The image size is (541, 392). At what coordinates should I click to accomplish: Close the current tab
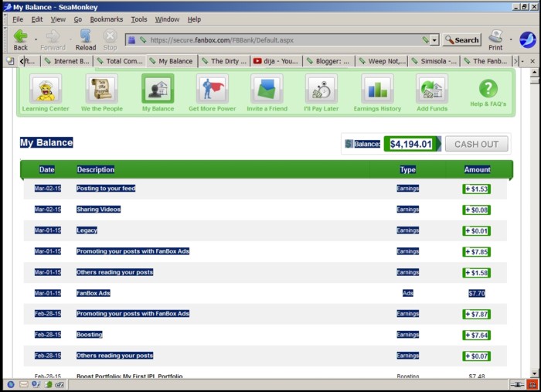tap(532, 61)
